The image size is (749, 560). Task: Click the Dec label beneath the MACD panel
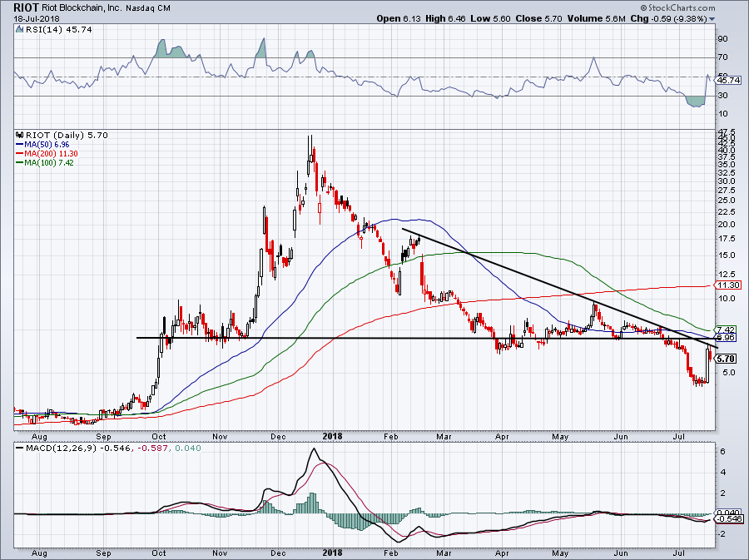278,553
